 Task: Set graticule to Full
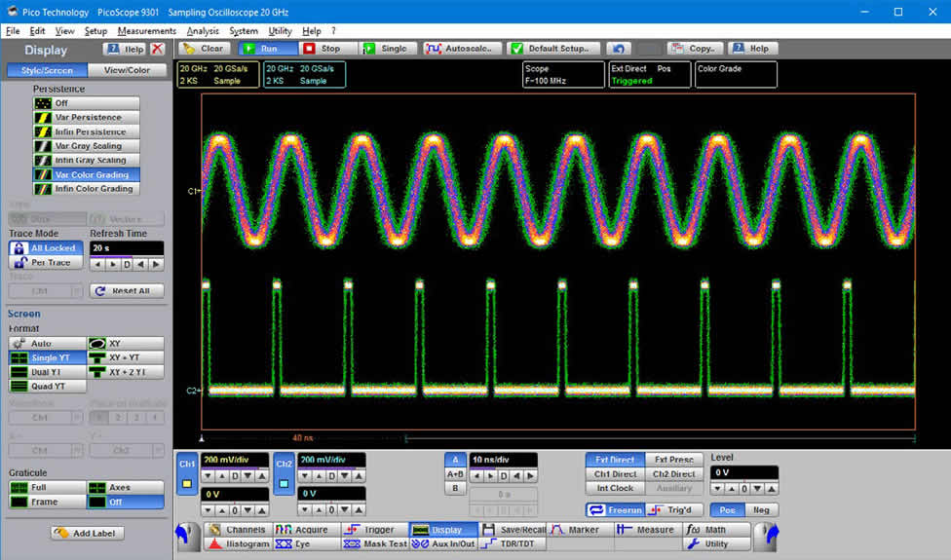(48, 487)
